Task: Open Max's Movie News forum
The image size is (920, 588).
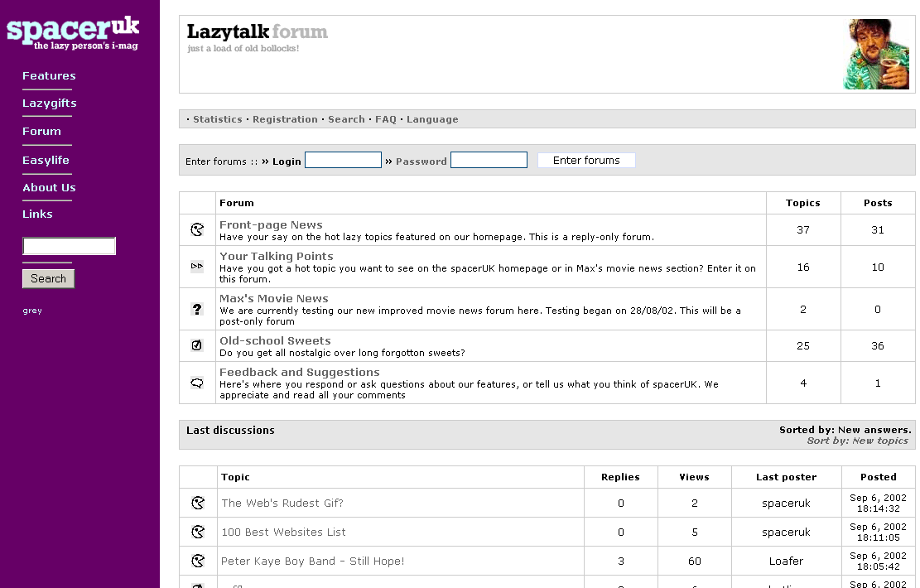Action: pos(274,299)
